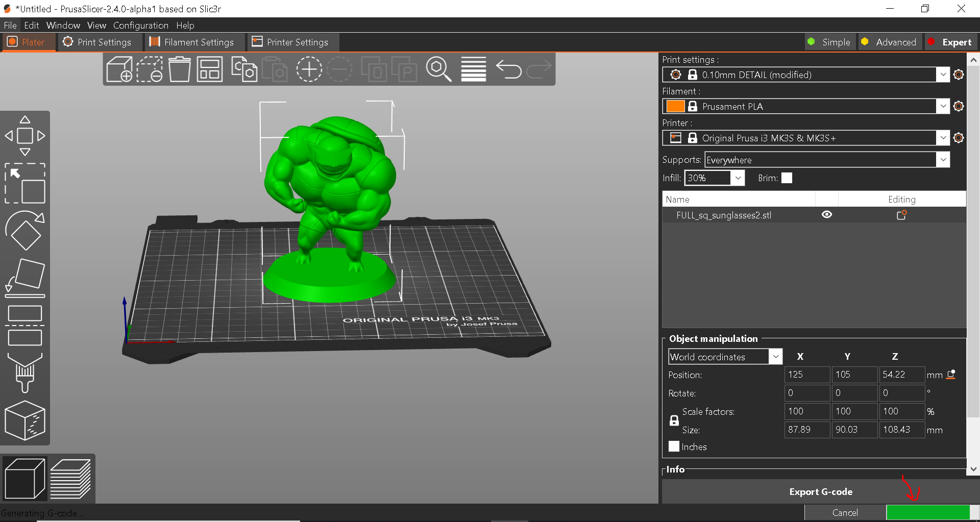The height and width of the screenshot is (522, 980).
Task: Hide FULL_sq_sunglasses2.stl with the eye icon
Action: coord(827,215)
